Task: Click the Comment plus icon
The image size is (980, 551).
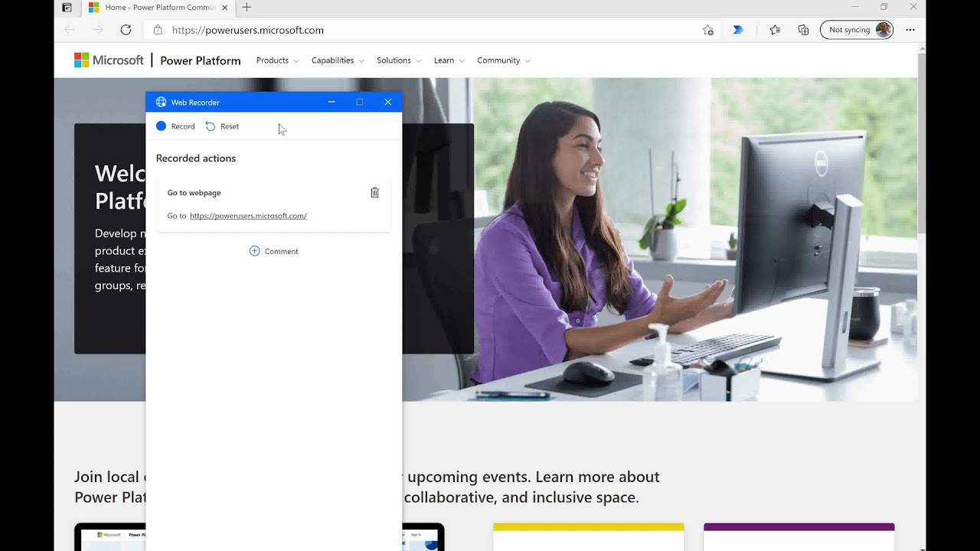Action: pos(255,251)
